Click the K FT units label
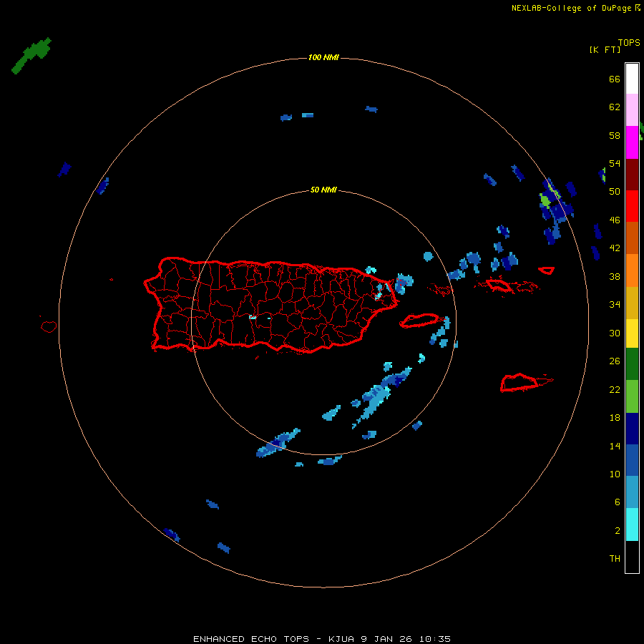This screenshot has height=644, width=644. click(x=605, y=50)
